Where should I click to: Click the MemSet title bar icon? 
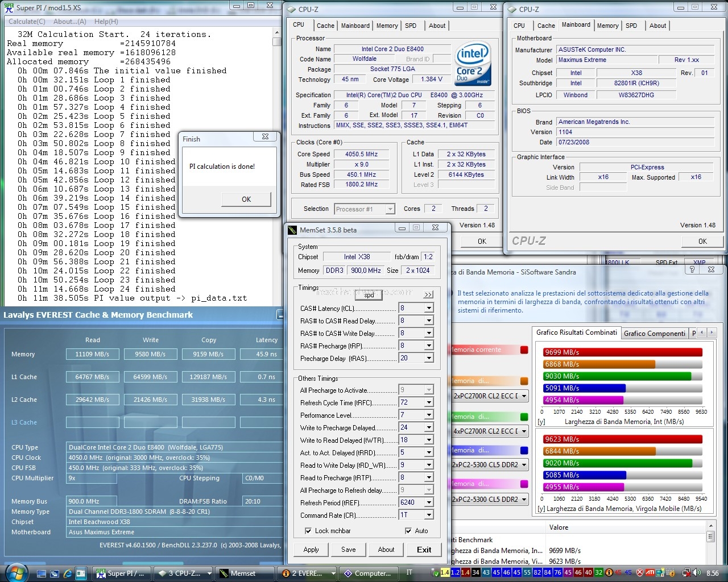293,230
